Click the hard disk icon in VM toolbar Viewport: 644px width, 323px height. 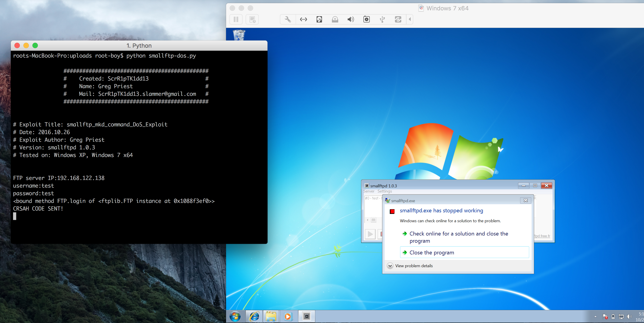coord(319,19)
